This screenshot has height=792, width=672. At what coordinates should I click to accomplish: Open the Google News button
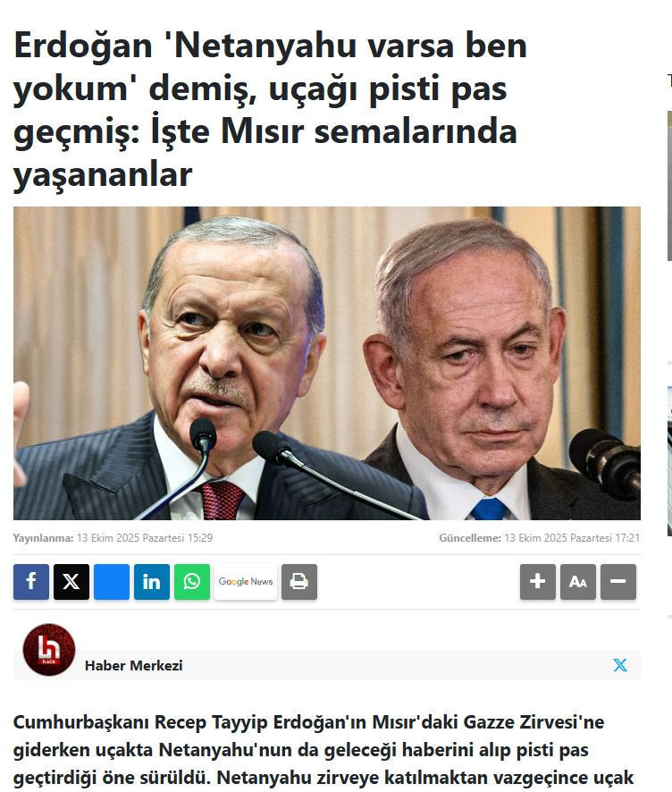(246, 581)
